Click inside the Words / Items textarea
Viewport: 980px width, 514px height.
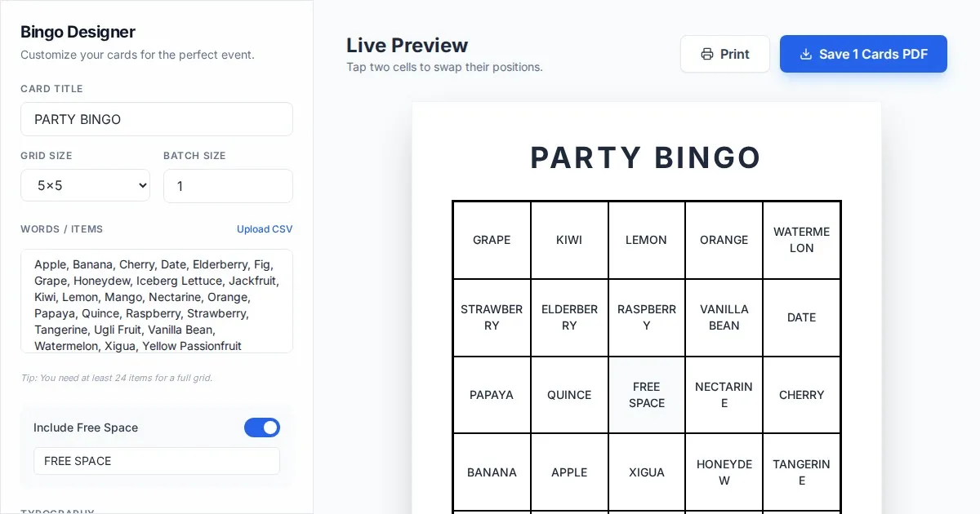click(x=157, y=300)
